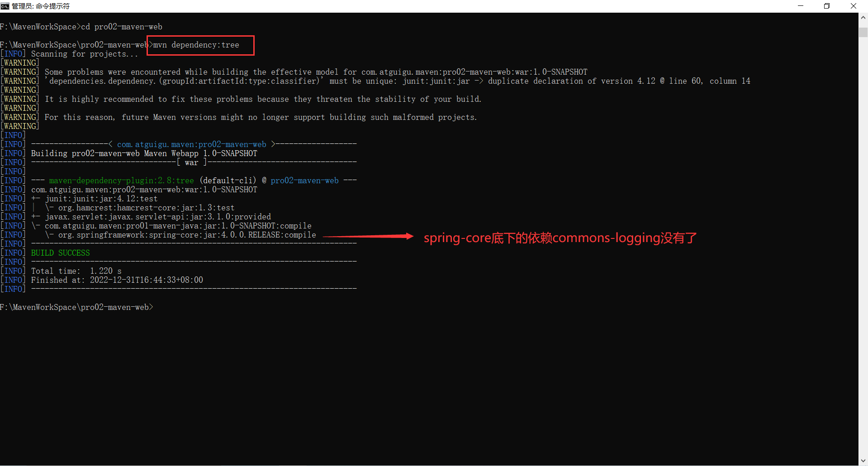Screen dimensions: 868x466
Task: Click the scrollbar down arrow
Action: 863,461
